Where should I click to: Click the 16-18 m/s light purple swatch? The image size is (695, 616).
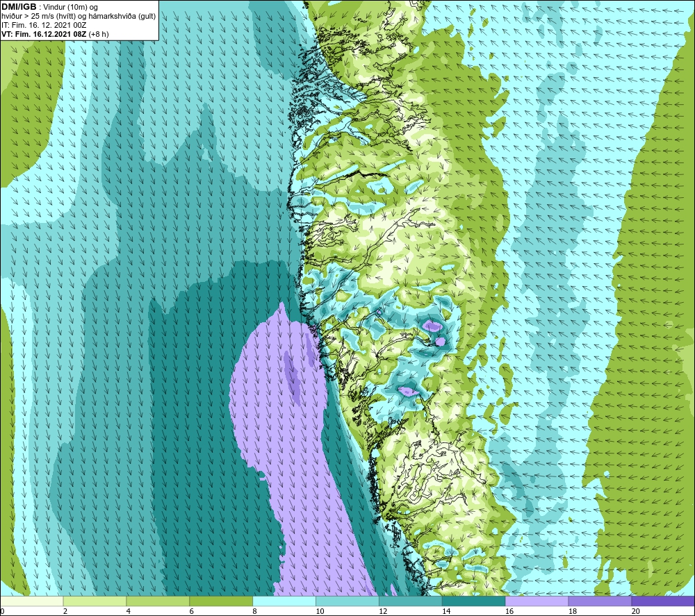pyautogui.click(x=537, y=601)
